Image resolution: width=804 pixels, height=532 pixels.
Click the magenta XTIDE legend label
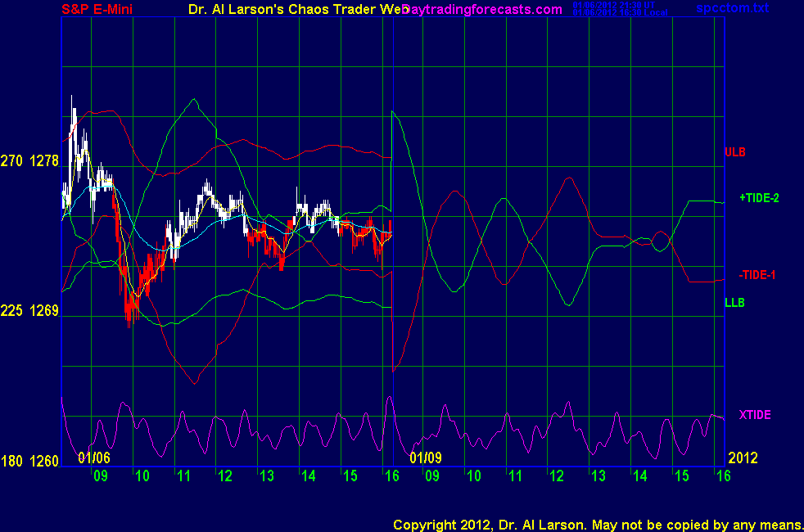click(x=755, y=415)
